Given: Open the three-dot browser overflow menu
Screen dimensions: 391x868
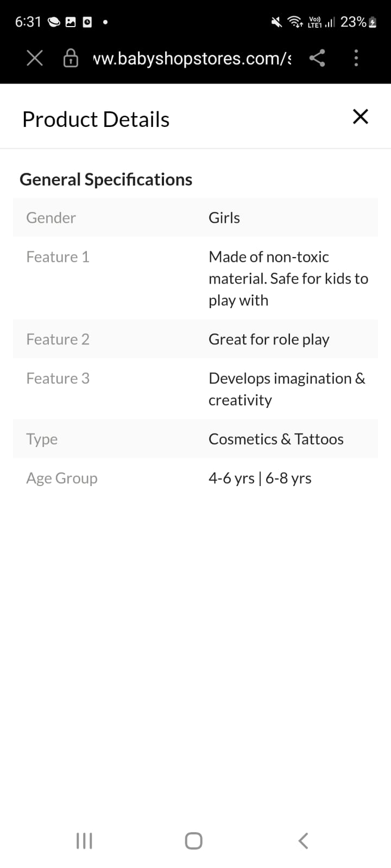Looking at the screenshot, I should (x=356, y=58).
